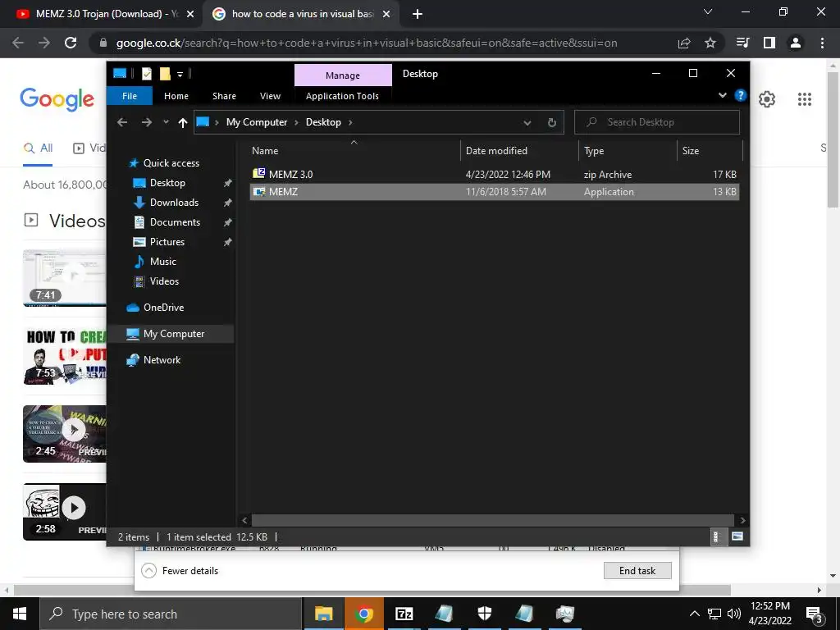Select the MEMZ application file
This screenshot has height=630, width=840.
495,192
